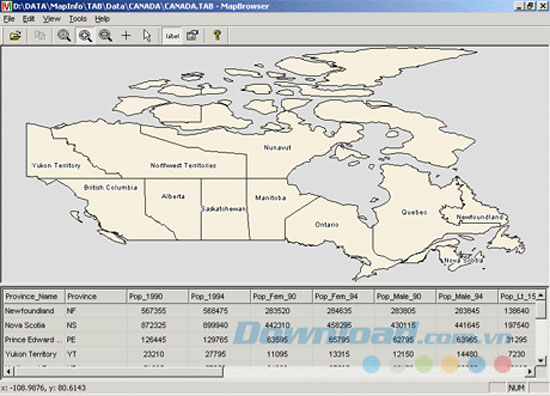Activate the crosshair plus tool
The height and width of the screenshot is (396, 550).
pyautogui.click(x=126, y=35)
